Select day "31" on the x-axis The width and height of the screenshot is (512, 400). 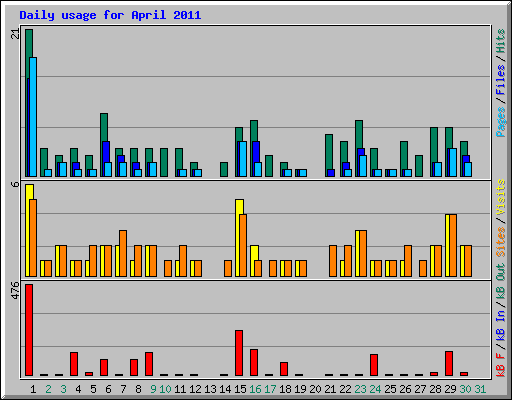[x=480, y=389]
